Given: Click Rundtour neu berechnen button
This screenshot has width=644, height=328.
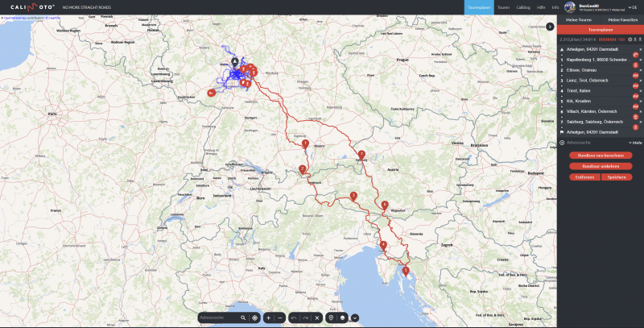Looking at the screenshot, I should tap(600, 155).
